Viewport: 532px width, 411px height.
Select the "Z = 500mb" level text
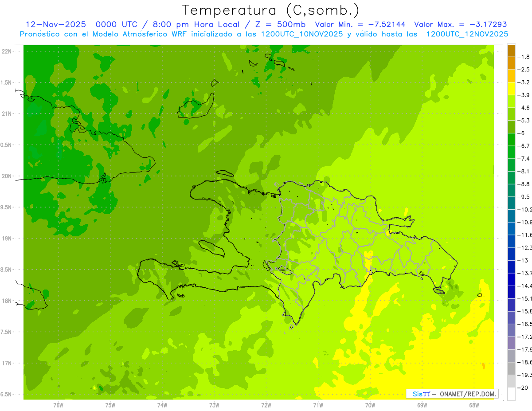tap(280, 24)
